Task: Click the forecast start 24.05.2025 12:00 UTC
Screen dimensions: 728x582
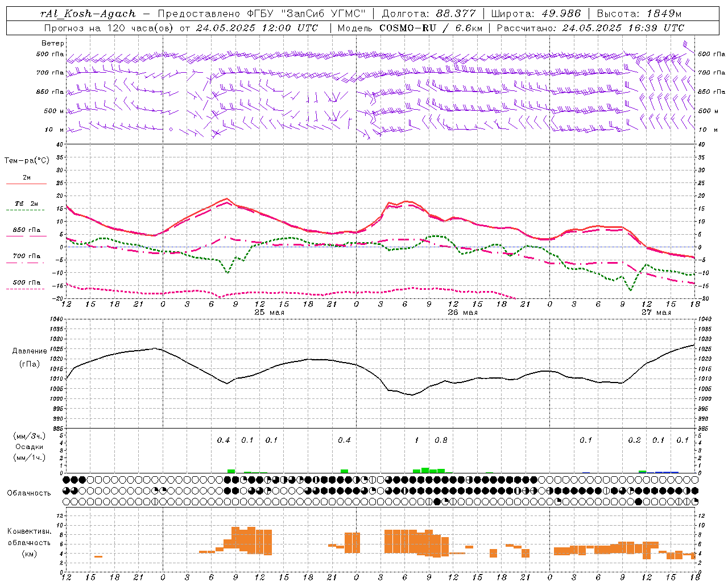Action: click(x=257, y=28)
